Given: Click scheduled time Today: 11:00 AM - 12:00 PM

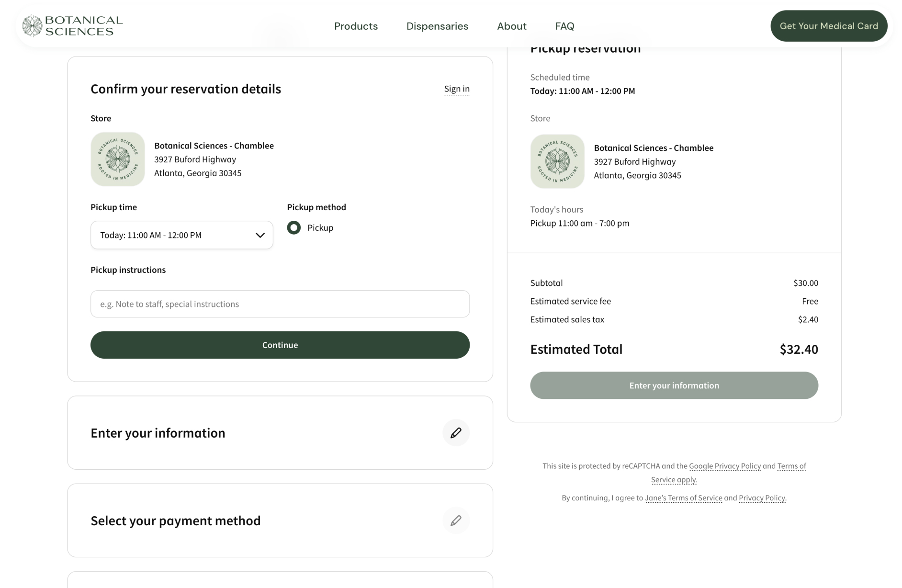Looking at the screenshot, I should tap(583, 91).
